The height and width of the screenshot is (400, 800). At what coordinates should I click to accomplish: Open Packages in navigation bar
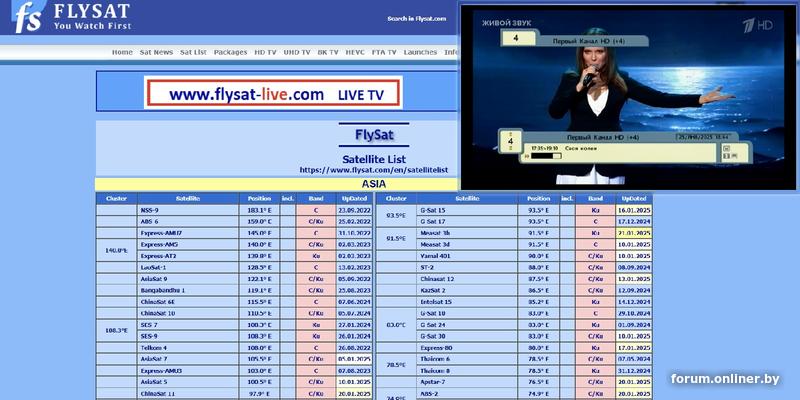[231, 52]
